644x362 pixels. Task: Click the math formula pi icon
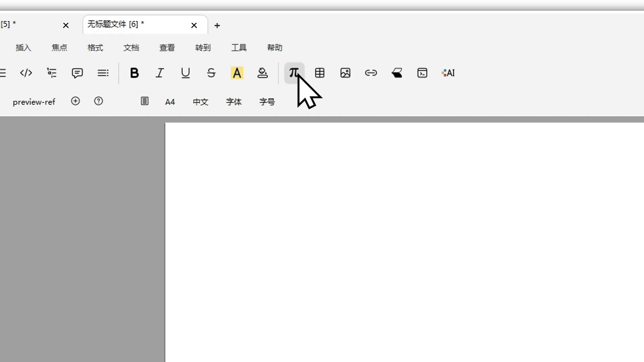[294, 73]
